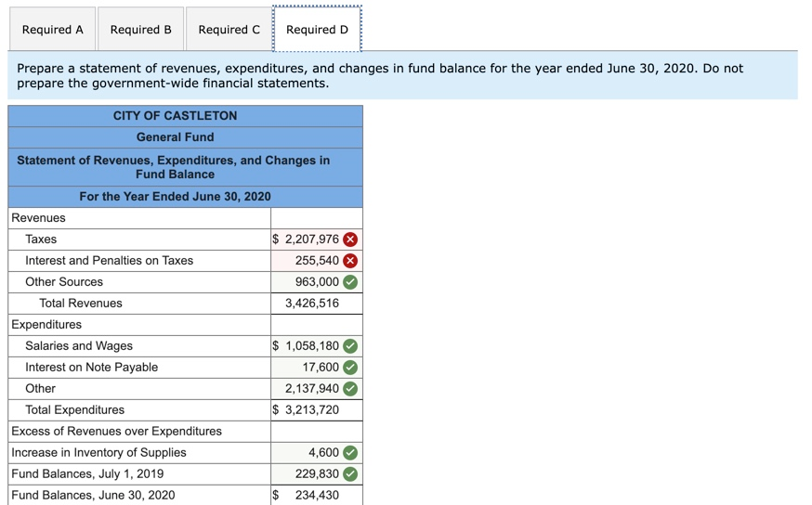
Task: Edit the Interest and Penalties field 255,540
Action: pos(317,261)
